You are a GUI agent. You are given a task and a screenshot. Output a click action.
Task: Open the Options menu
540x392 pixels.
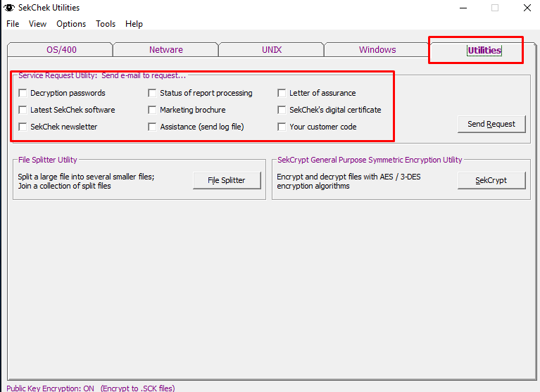[71, 24]
